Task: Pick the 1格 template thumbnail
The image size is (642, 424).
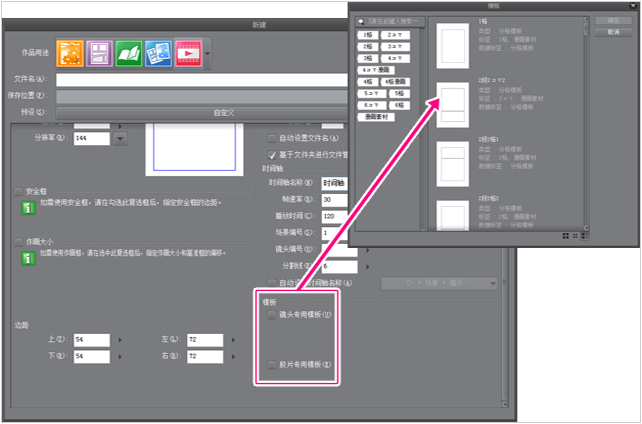Action: point(452,46)
